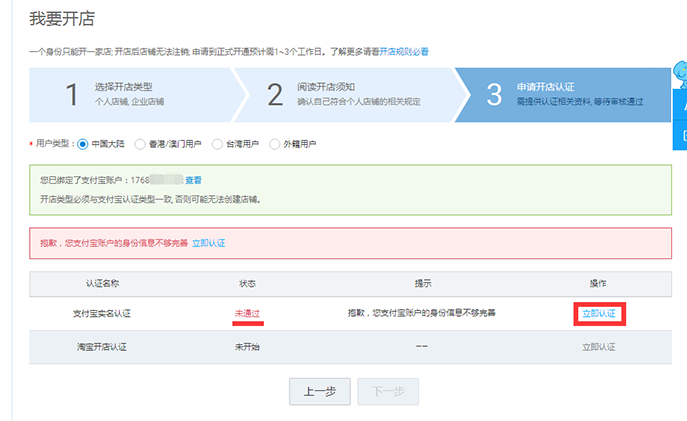Choose the 外籍用户 radio option
The image size is (687, 421).
pyautogui.click(x=275, y=144)
